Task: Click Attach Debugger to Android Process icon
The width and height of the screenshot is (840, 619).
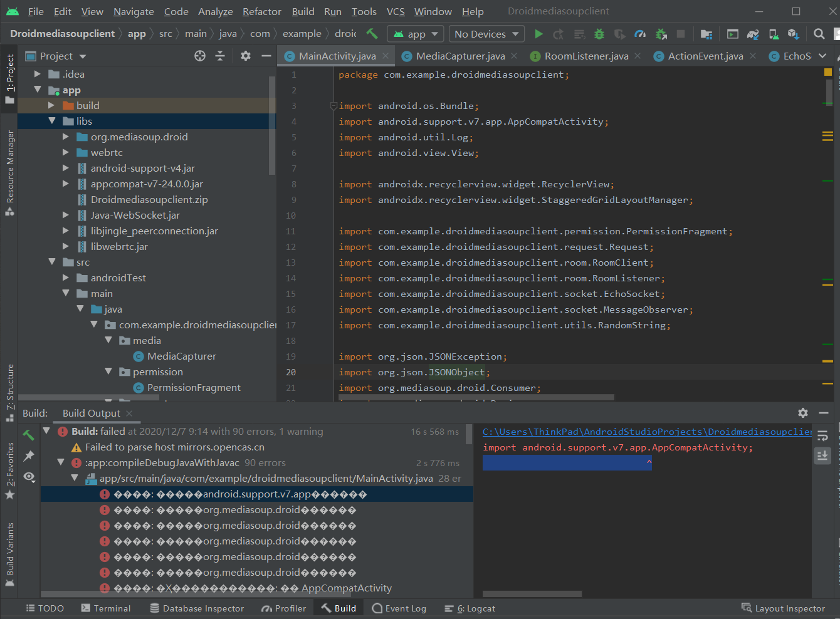Action: pyautogui.click(x=661, y=34)
